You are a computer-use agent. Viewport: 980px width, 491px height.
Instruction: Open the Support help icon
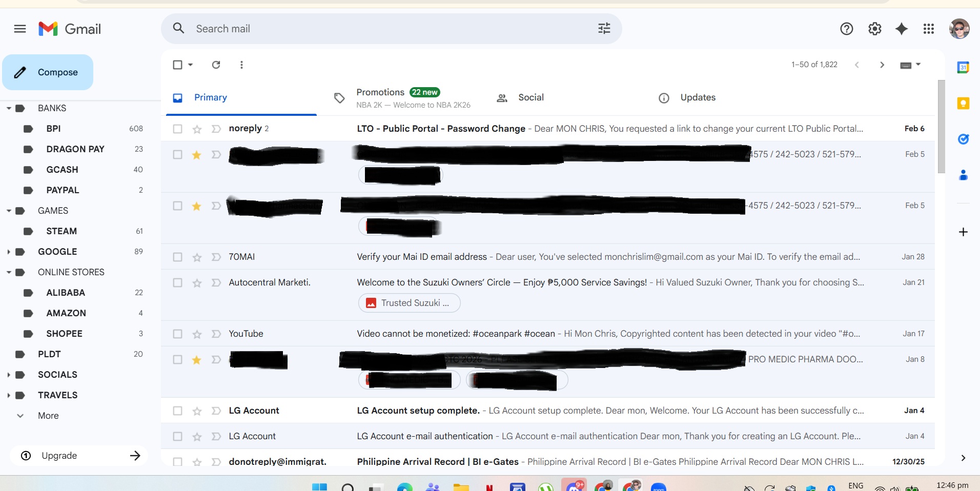(847, 29)
